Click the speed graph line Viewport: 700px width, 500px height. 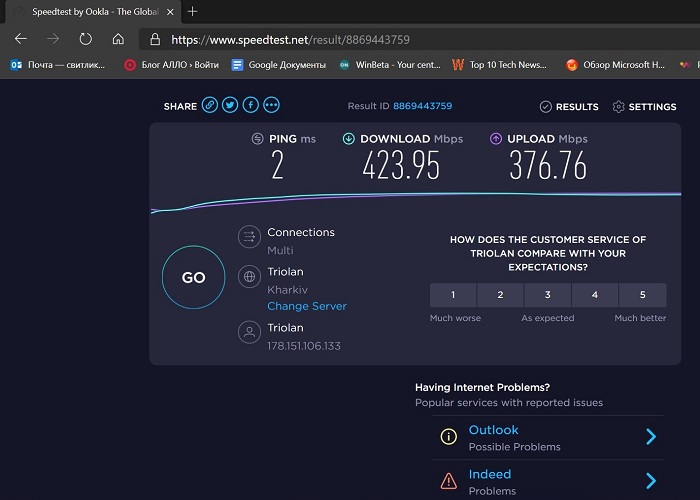(x=415, y=195)
